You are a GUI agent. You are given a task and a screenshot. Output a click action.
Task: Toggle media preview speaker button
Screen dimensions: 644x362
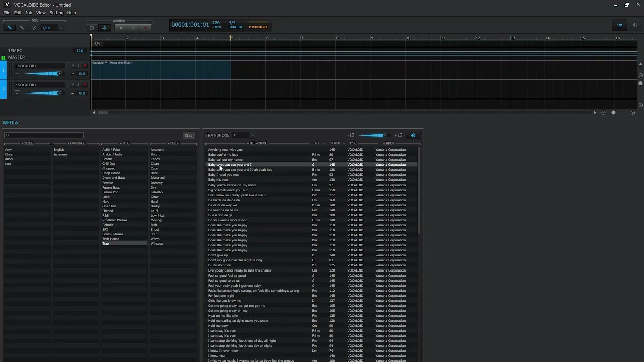click(413, 135)
